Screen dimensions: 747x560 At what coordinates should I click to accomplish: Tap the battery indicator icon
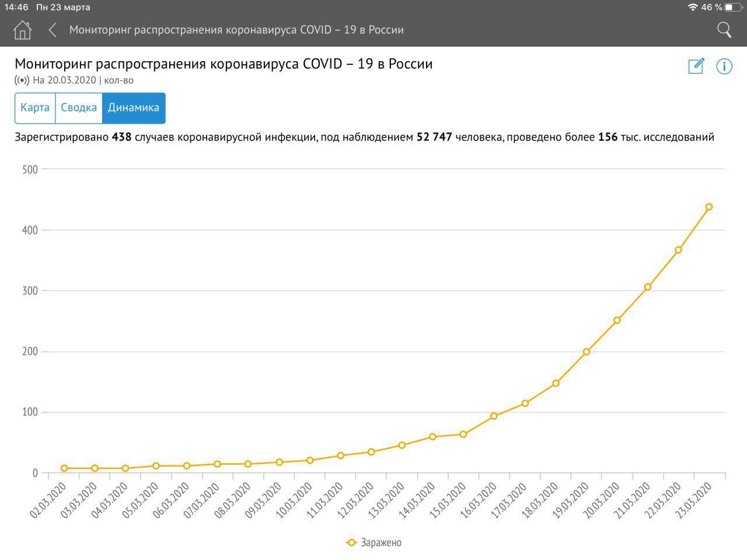point(734,8)
